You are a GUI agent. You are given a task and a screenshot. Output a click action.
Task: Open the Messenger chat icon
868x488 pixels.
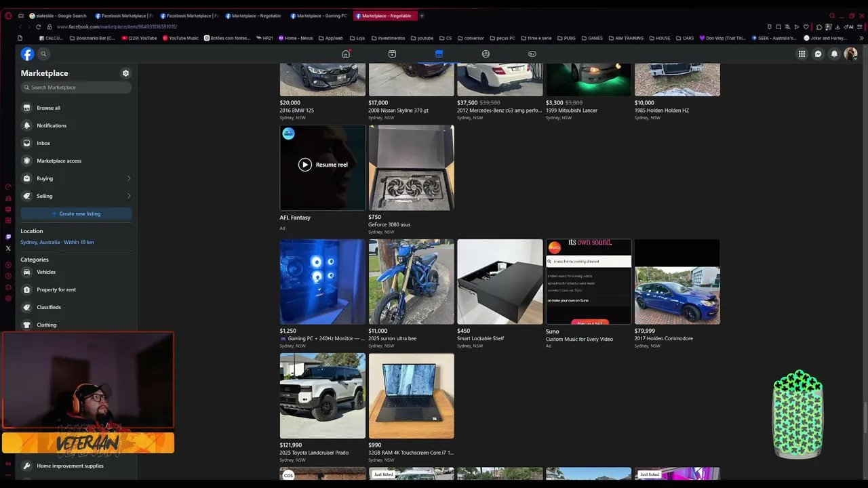click(818, 54)
